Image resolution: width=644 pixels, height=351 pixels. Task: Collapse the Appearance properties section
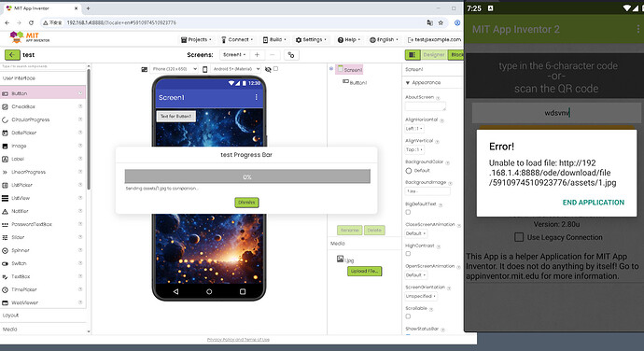pyautogui.click(x=408, y=82)
